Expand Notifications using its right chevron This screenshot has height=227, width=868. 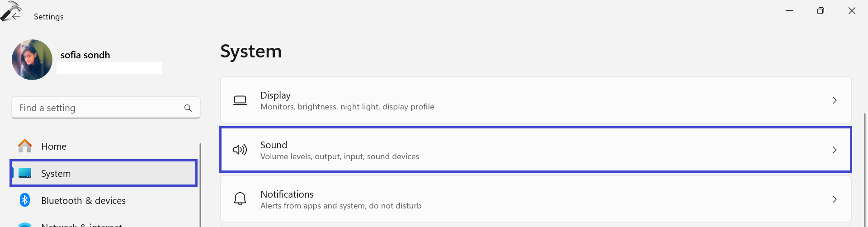click(835, 199)
